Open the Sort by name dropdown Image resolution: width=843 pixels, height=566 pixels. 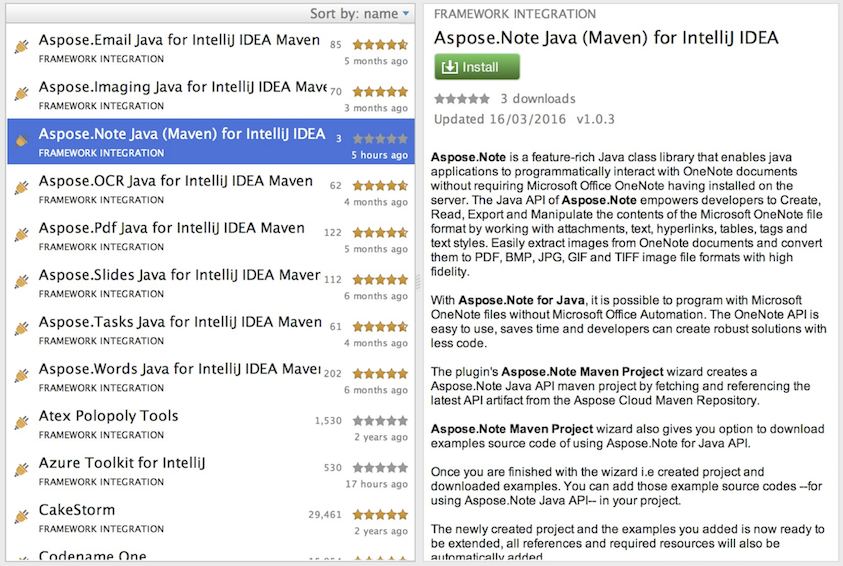coord(359,13)
